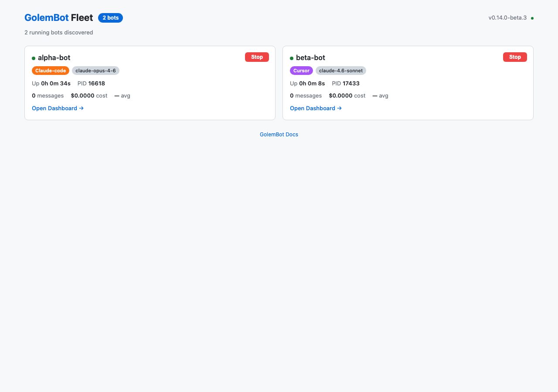Click the arrow icon on beta-bot's Open Dashboard link
Image resolution: width=558 pixels, height=392 pixels.
tap(340, 108)
